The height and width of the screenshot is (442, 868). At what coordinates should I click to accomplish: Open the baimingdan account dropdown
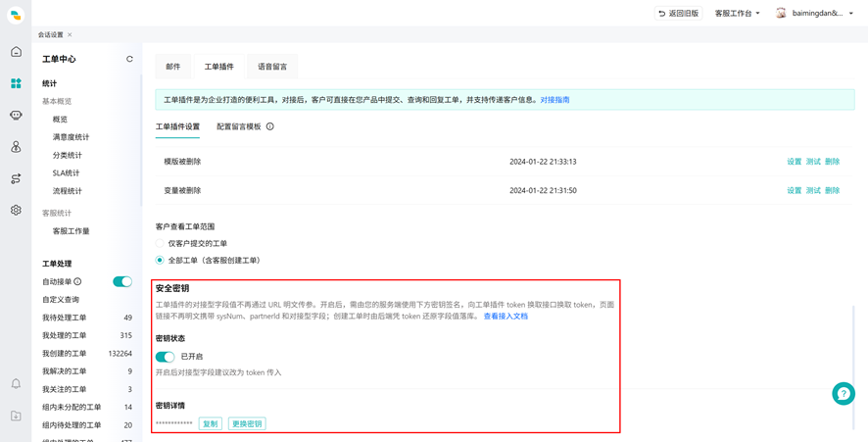pyautogui.click(x=815, y=14)
